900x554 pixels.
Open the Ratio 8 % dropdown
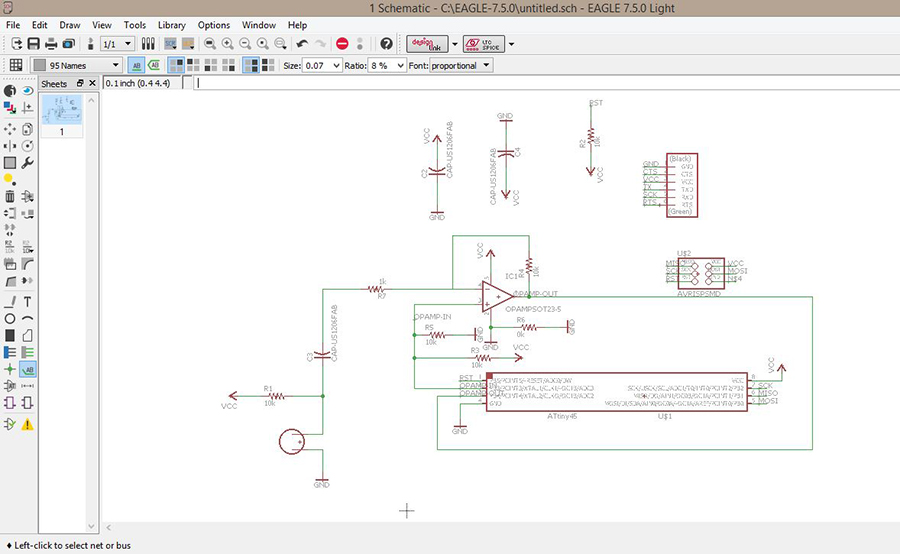387,65
